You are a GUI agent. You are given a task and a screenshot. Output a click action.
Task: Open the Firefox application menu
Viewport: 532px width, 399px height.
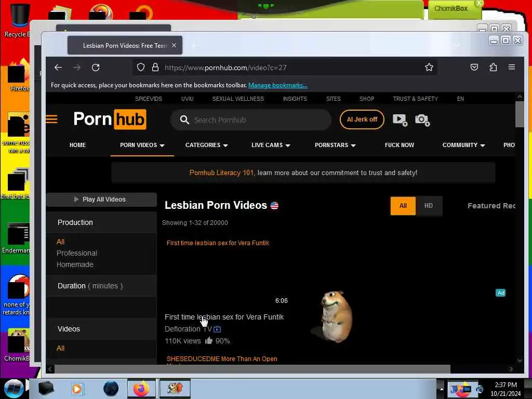click(x=512, y=67)
